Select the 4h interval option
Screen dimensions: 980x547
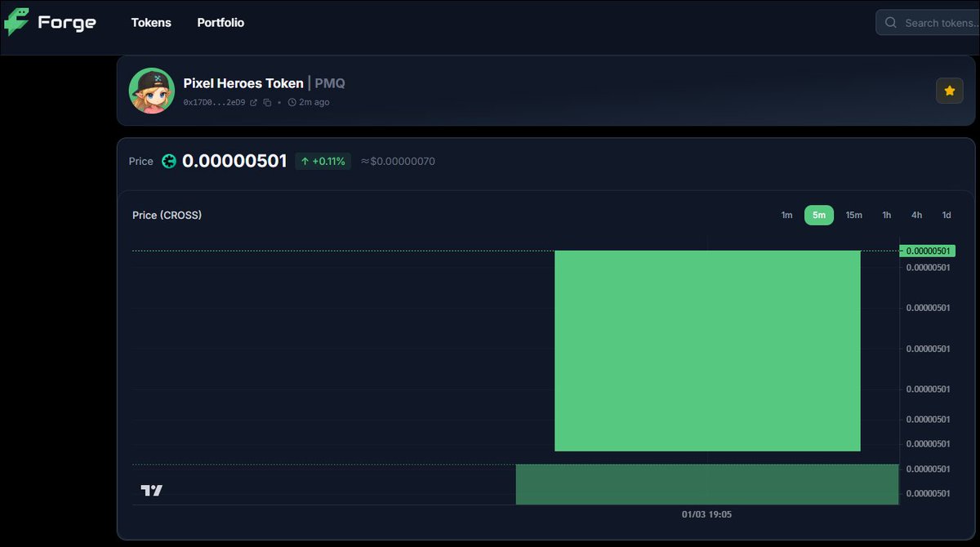point(916,215)
